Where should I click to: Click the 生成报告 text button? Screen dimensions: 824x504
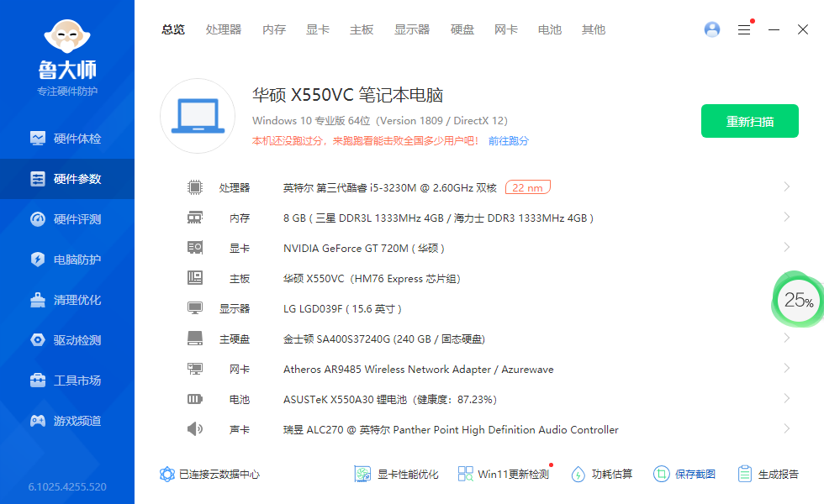779,475
